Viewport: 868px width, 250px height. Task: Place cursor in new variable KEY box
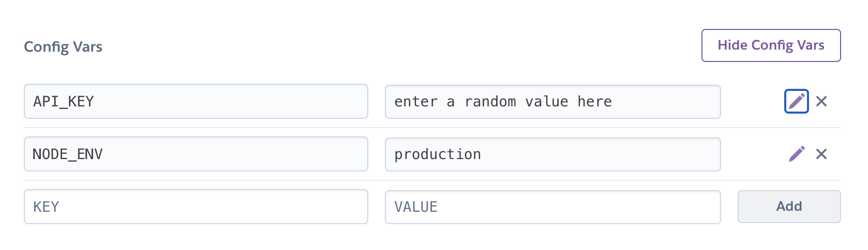pyautogui.click(x=196, y=207)
